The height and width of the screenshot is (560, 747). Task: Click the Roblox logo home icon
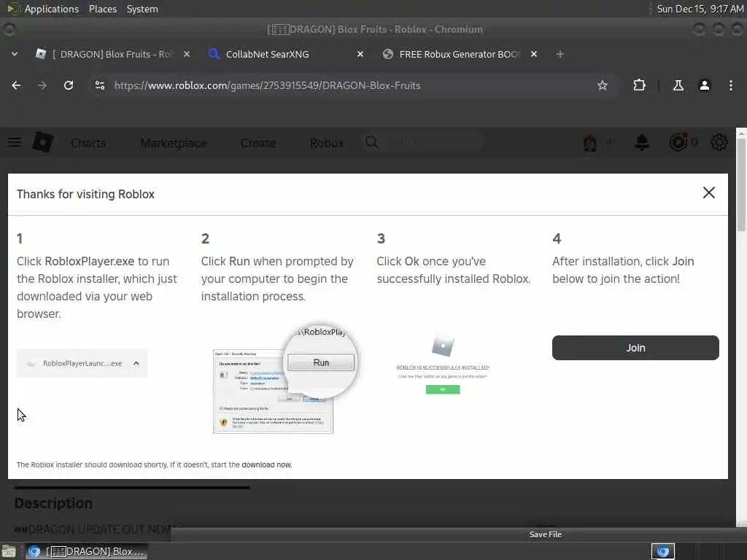click(x=43, y=142)
